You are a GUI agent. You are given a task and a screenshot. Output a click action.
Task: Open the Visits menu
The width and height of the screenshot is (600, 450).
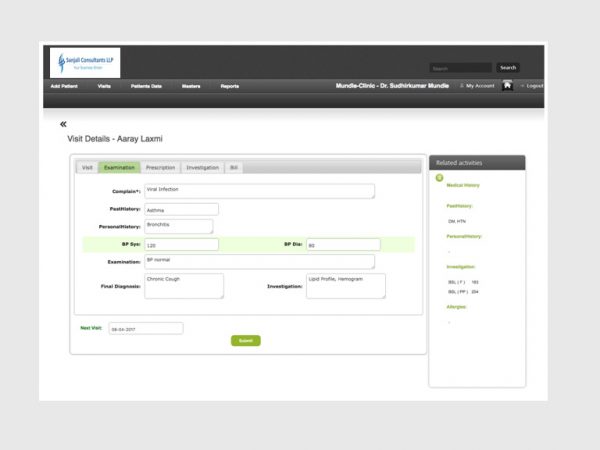[104, 86]
